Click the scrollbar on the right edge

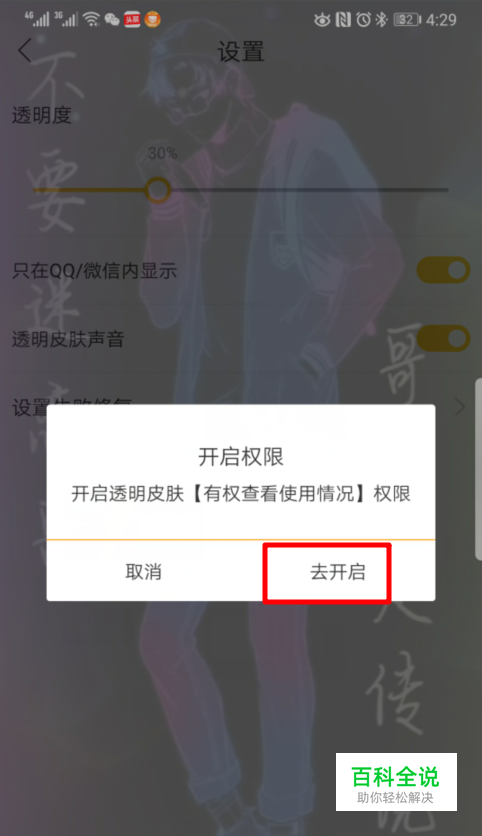tap(478, 469)
